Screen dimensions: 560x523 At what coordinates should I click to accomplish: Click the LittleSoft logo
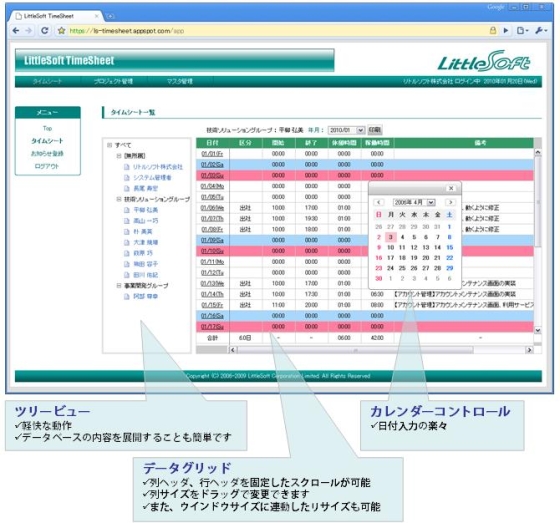[484, 61]
